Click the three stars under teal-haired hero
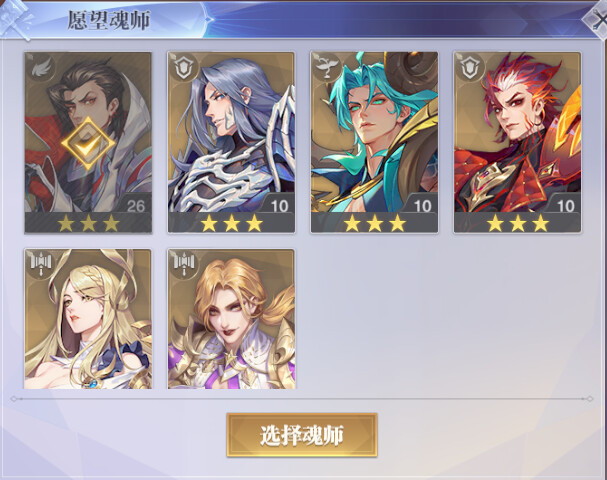Screen dimensions: 607x480 (375, 224)
